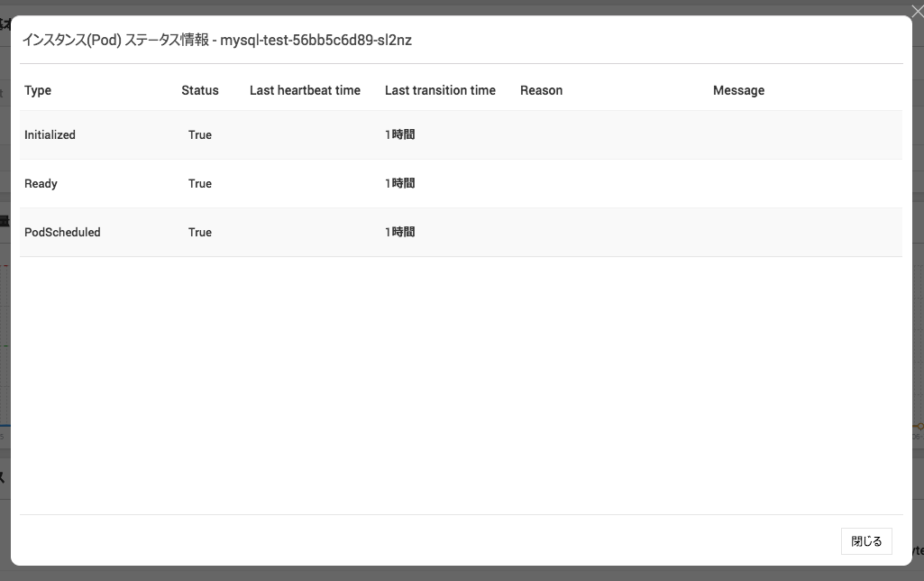Viewport: 924px width, 581px height.
Task: Click the 1時間 transition time for Initialized
Action: pyautogui.click(x=400, y=135)
